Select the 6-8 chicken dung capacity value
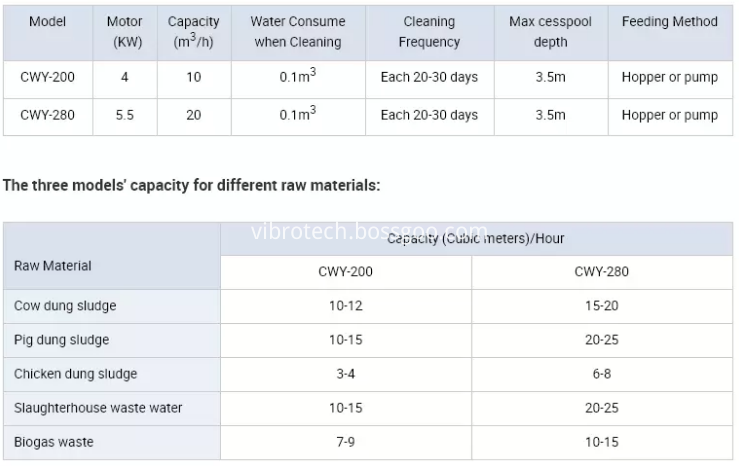Screen dimensions: 739x466 [601, 374]
